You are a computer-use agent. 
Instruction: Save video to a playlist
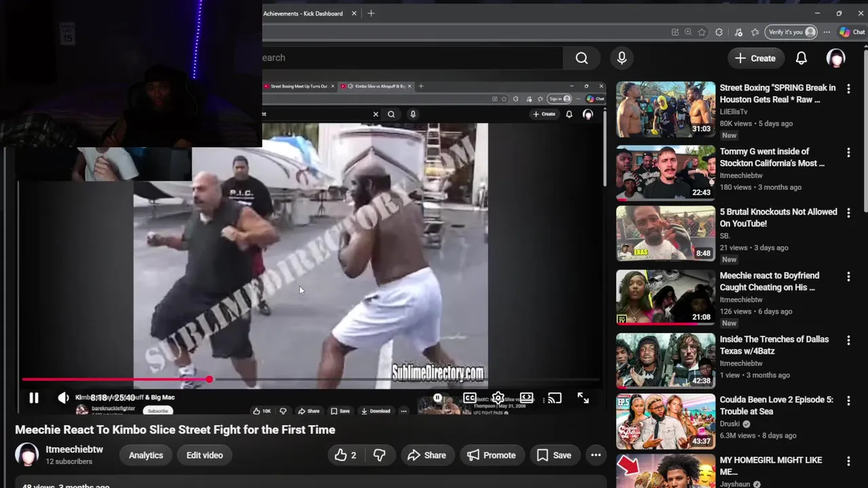click(554, 455)
